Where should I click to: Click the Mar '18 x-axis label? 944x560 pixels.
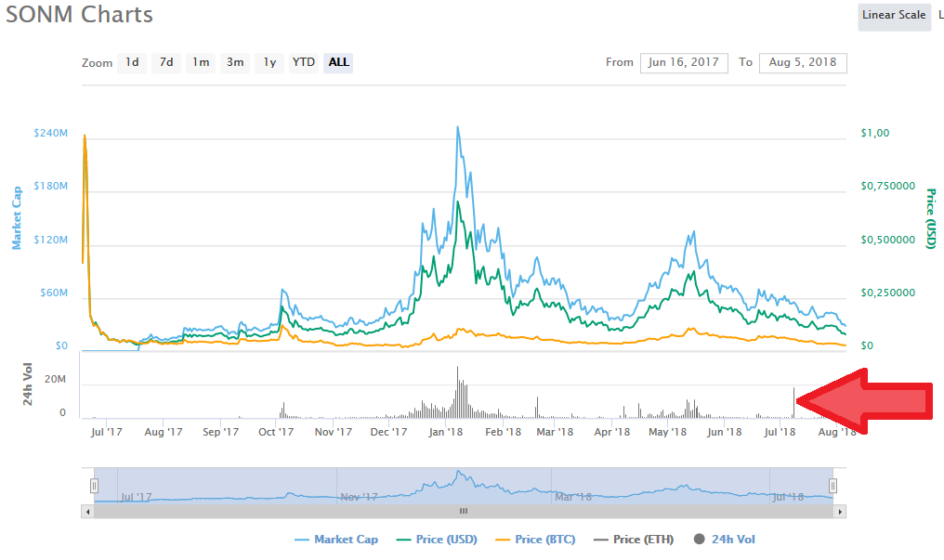555,432
